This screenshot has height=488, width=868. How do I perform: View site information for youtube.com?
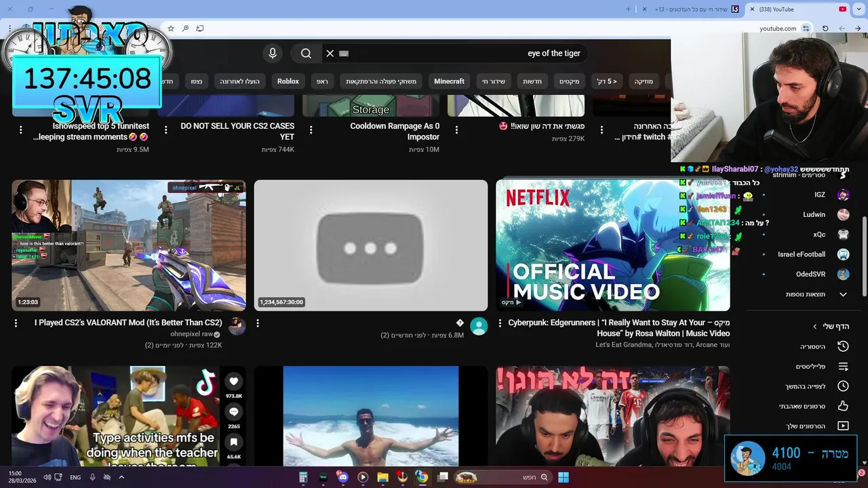click(x=806, y=28)
